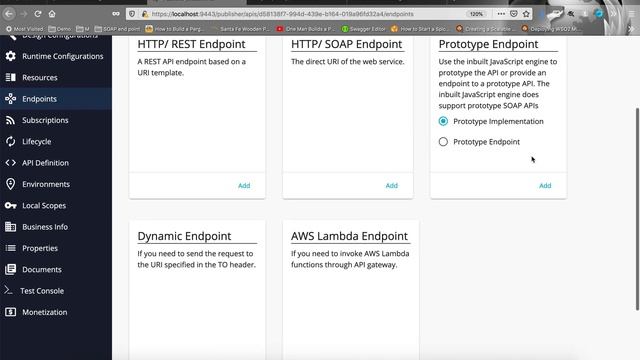640x360 pixels.
Task: Click the HTTP/ REST Endpoint heading
Action: 191,44
